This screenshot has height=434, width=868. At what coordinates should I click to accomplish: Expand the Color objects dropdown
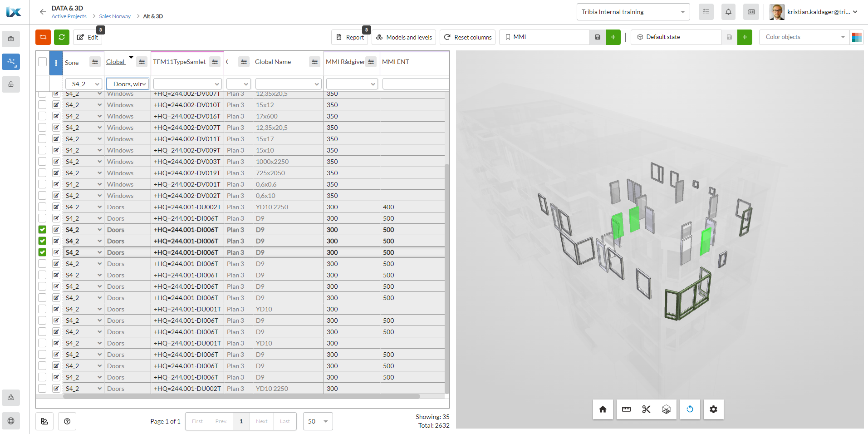coord(804,37)
